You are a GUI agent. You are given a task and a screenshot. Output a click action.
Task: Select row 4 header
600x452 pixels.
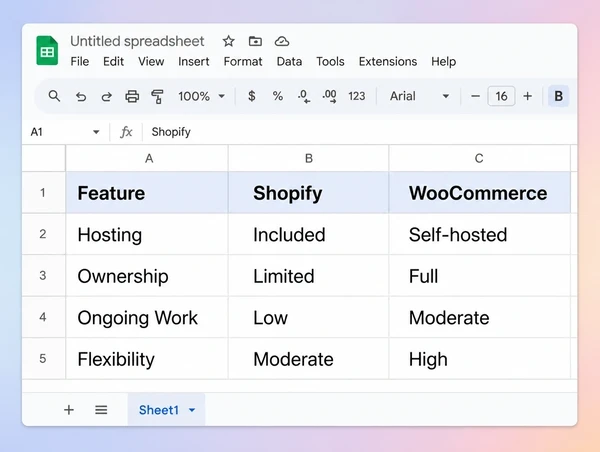[x=43, y=317]
